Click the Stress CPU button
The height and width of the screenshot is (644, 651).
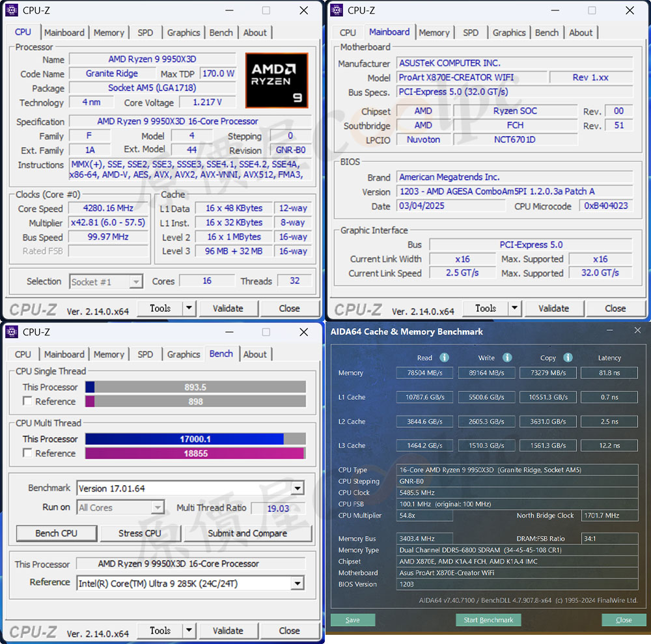(139, 533)
